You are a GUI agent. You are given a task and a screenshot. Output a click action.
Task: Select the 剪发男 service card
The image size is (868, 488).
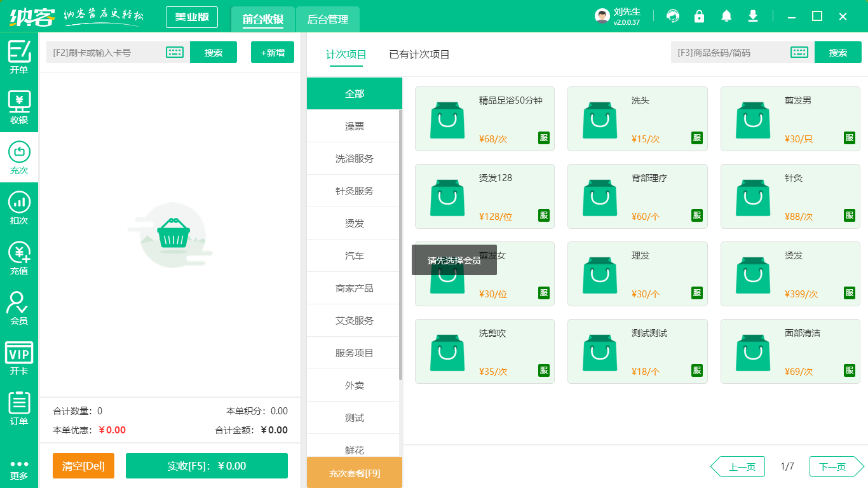[x=790, y=118]
